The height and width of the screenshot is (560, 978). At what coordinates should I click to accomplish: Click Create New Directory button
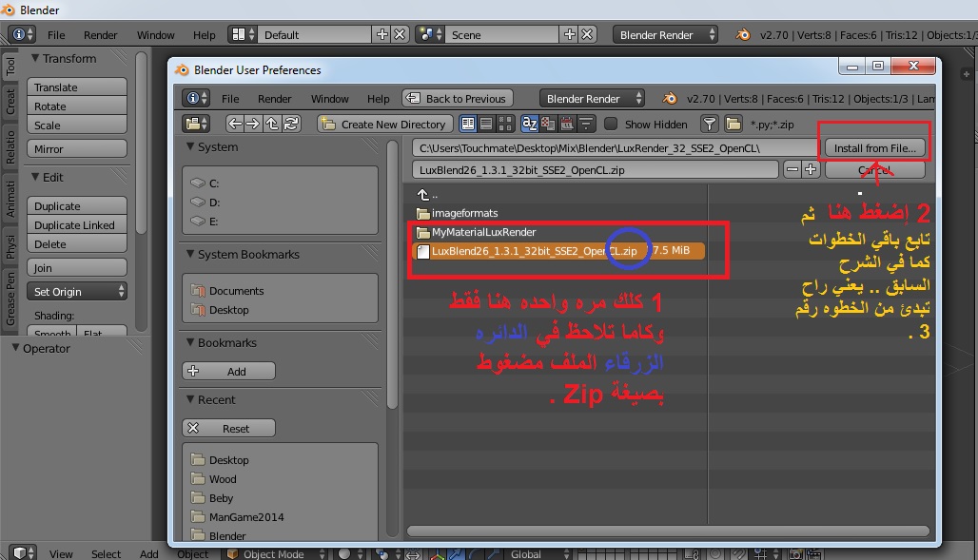coord(384,125)
